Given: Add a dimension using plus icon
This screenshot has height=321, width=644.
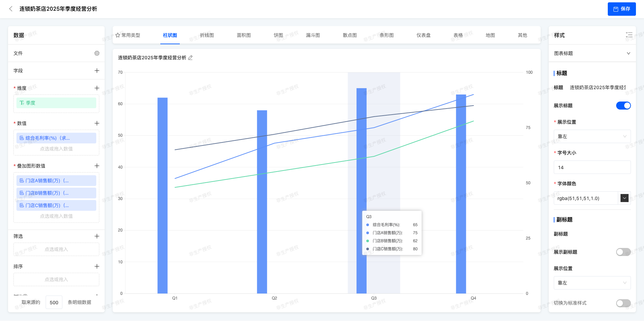Looking at the screenshot, I should pos(97,88).
